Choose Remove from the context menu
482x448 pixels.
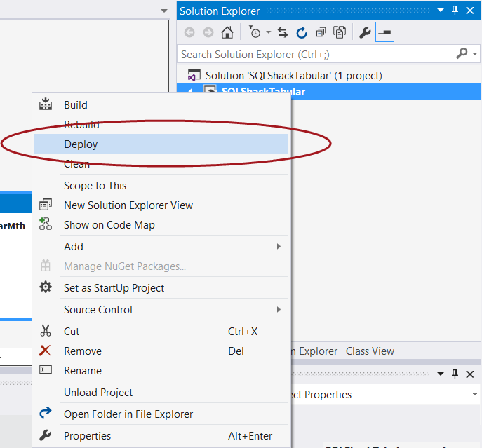coord(161,351)
